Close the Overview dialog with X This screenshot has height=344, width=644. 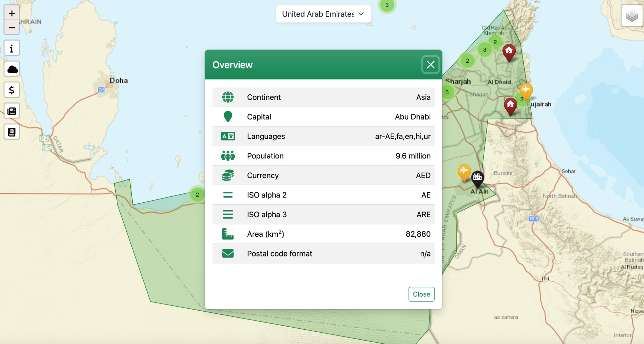pyautogui.click(x=431, y=65)
